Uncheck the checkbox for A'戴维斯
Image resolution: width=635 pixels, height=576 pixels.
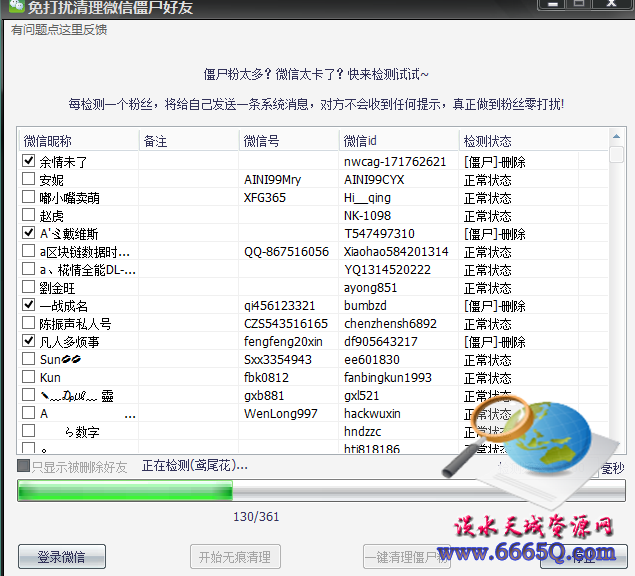click(28, 233)
